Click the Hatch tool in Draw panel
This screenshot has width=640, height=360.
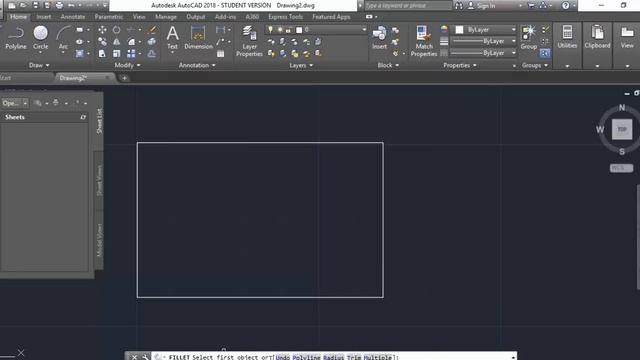pos(80,53)
